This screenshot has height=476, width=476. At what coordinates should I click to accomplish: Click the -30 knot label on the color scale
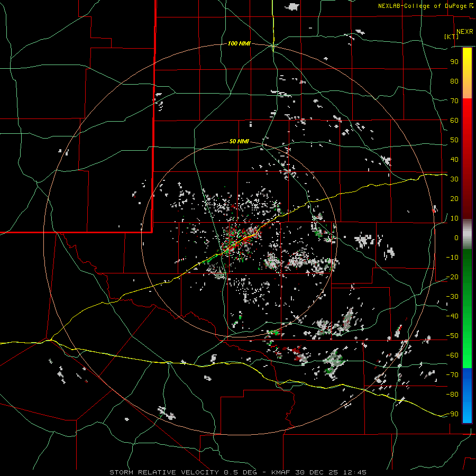[x=452, y=297]
